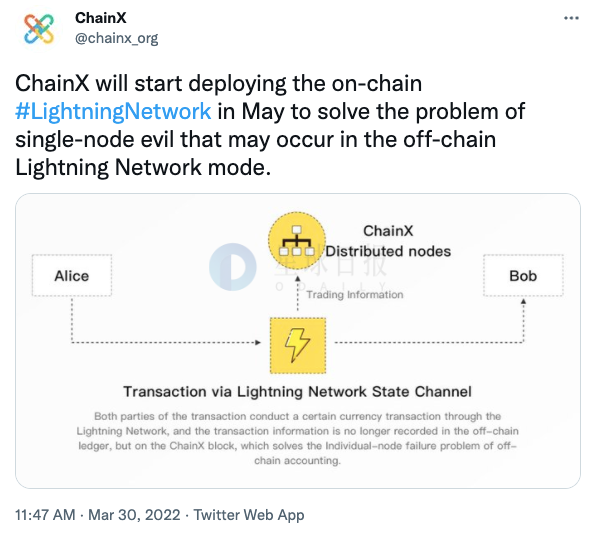Click the Mar 30, 2022 date
The width and height of the screenshot is (596, 534).
coord(134,515)
